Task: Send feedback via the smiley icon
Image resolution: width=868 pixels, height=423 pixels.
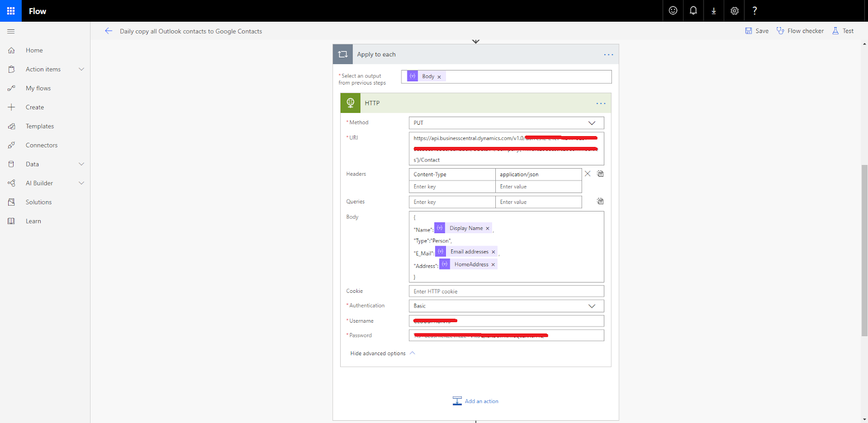Action: pyautogui.click(x=673, y=11)
